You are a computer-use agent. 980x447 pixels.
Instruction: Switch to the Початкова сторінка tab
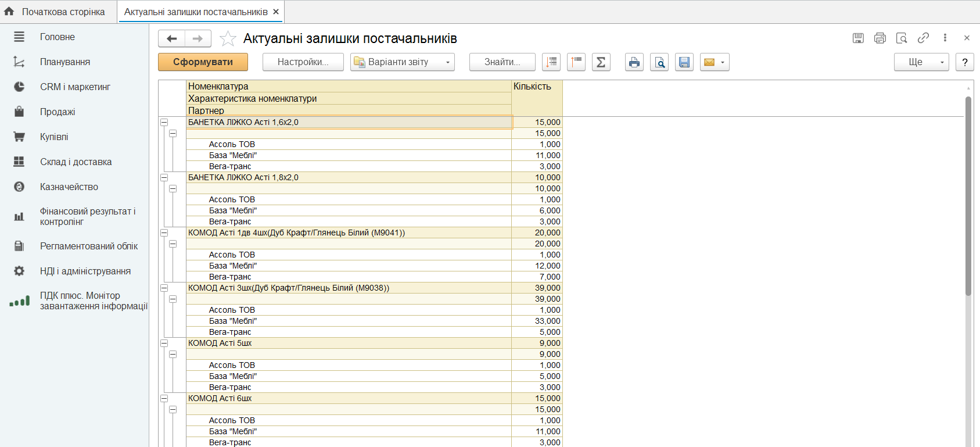click(58, 12)
